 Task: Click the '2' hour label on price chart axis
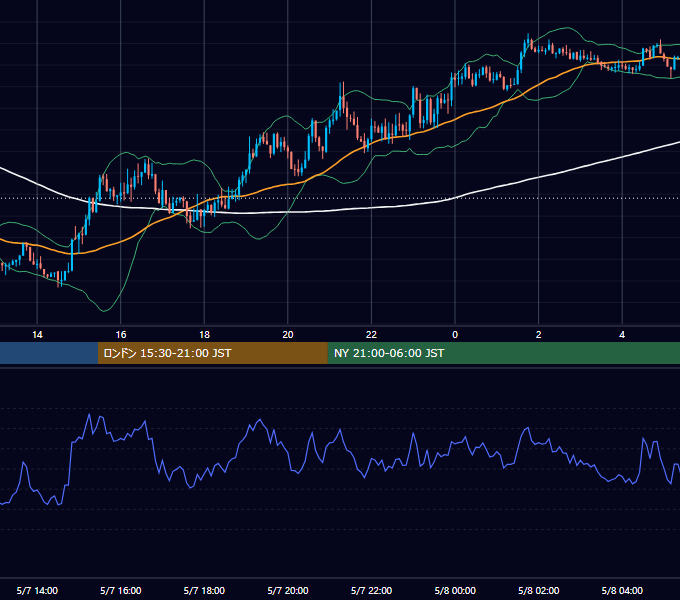(x=539, y=335)
